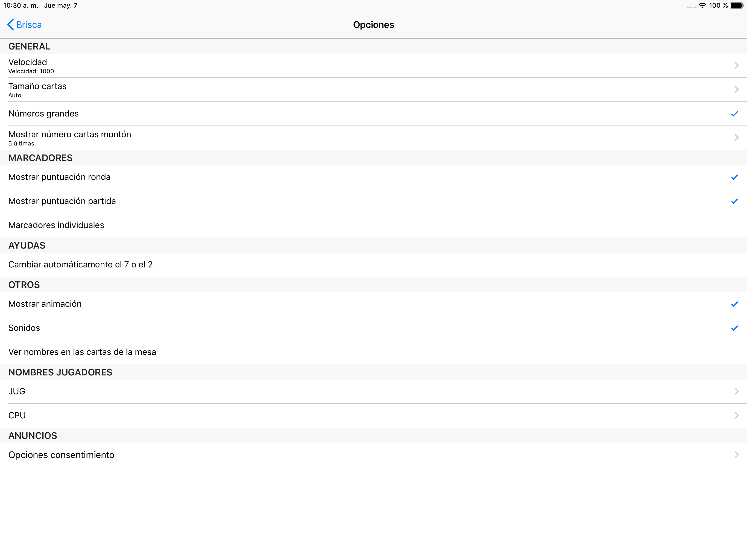Tap the back arrow icon beside Brisca
This screenshot has width=747, height=560.
[x=10, y=25]
